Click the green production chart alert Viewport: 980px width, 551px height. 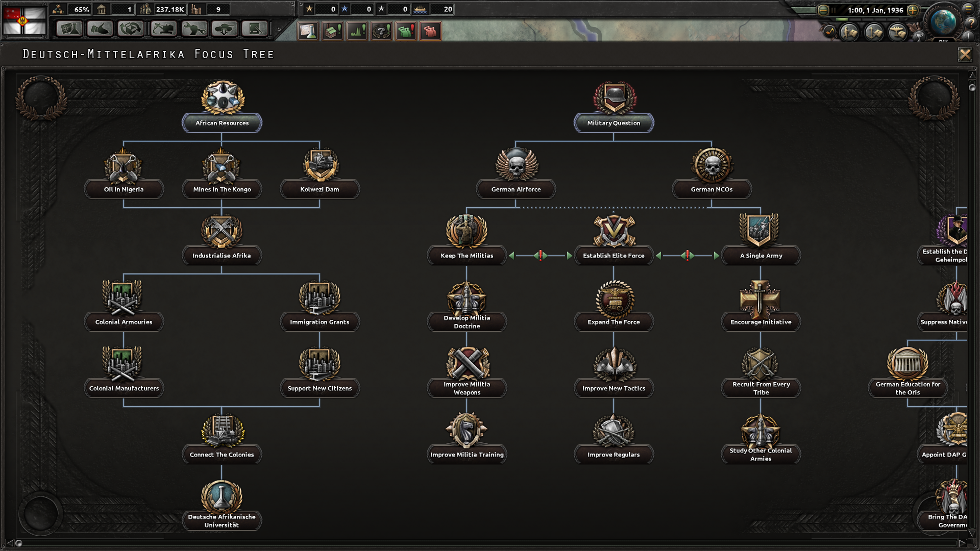click(x=357, y=31)
